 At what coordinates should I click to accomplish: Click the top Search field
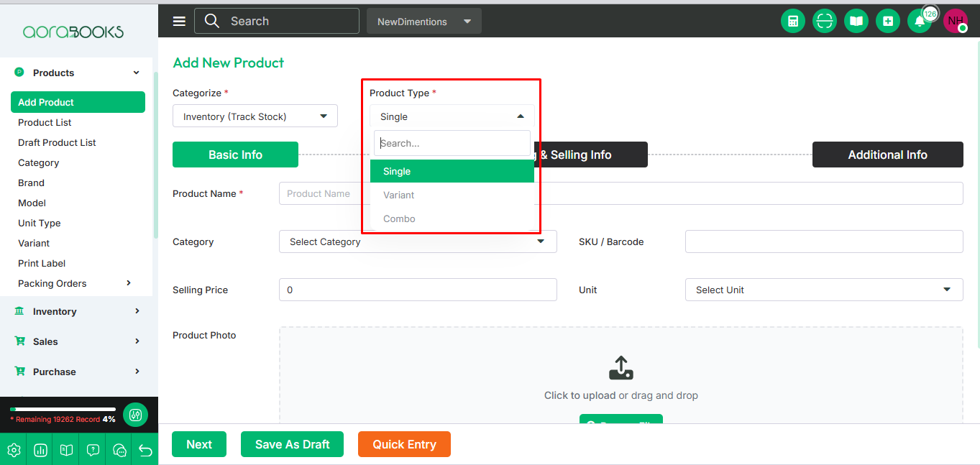[277, 21]
